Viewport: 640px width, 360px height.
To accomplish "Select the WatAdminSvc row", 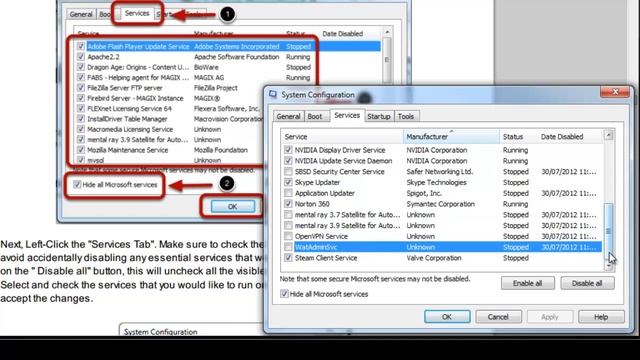I will click(442, 247).
